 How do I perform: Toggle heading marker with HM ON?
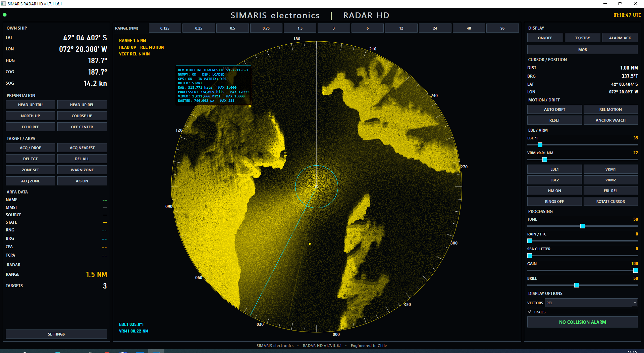coord(554,191)
